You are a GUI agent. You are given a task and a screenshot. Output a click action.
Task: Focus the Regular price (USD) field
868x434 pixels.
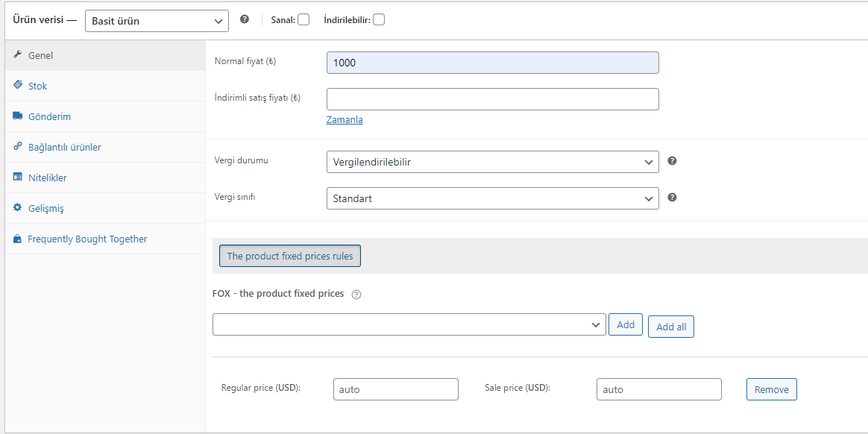pos(396,389)
